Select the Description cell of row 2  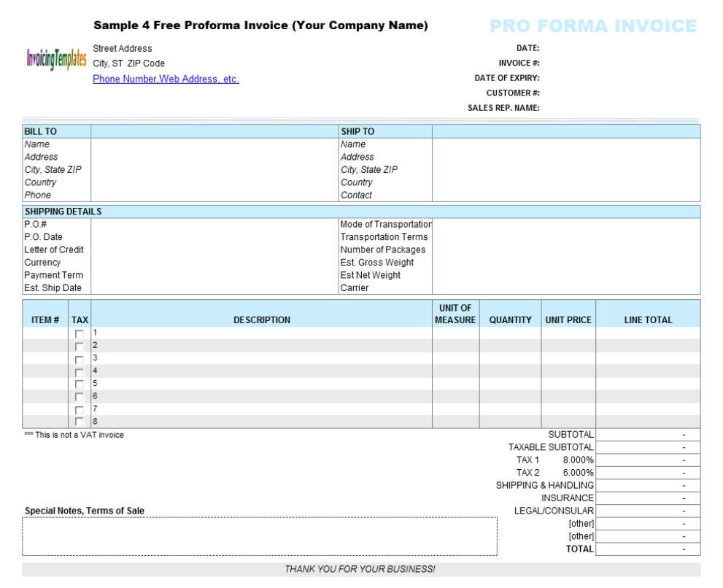pos(263,346)
